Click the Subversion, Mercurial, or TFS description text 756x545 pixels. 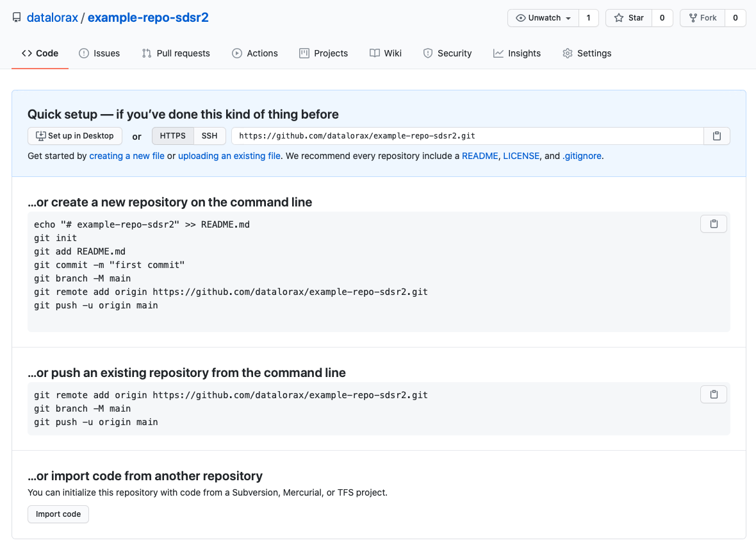point(208,492)
